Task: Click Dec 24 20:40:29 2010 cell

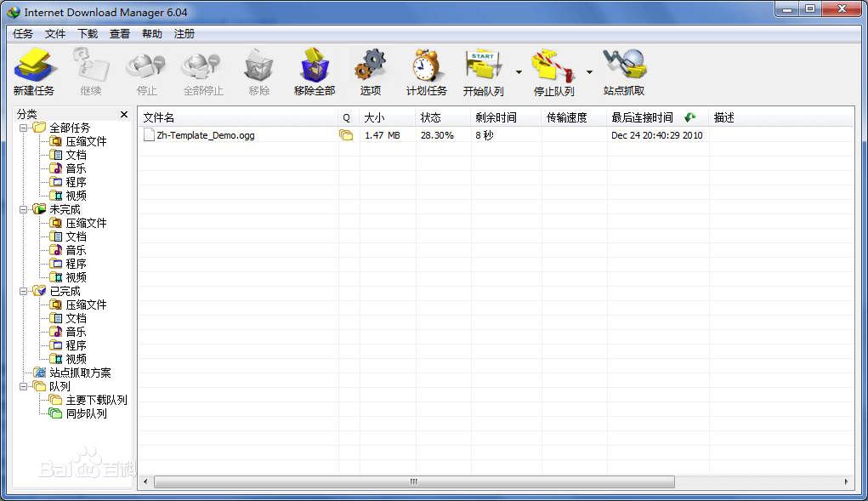Action: point(656,135)
